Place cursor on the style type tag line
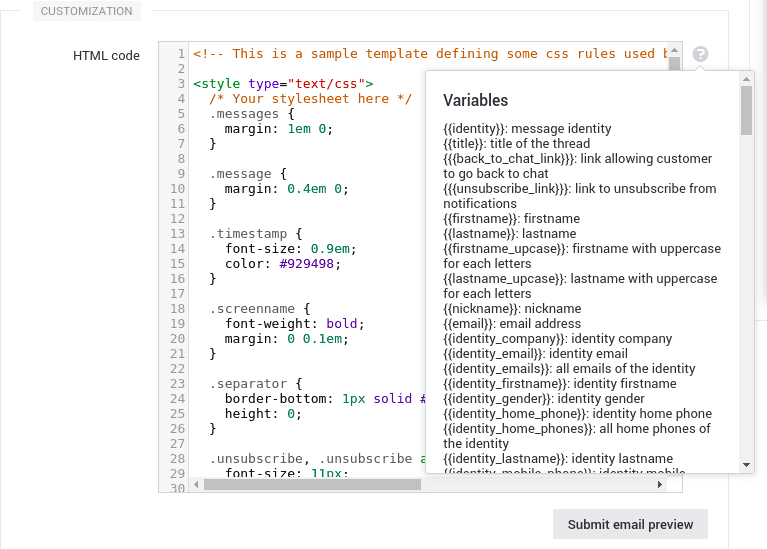 tap(283, 84)
